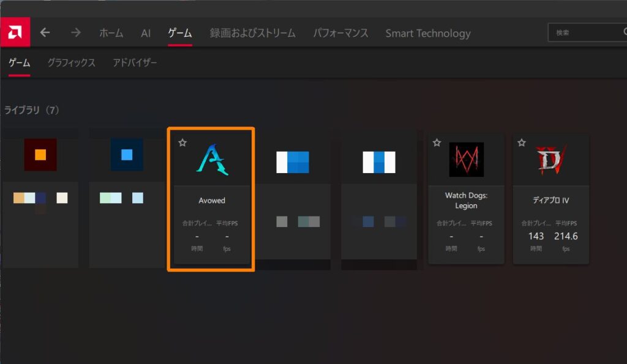Select the ゲーム top navigation tab
Screen dimensions: 627x364
point(180,33)
